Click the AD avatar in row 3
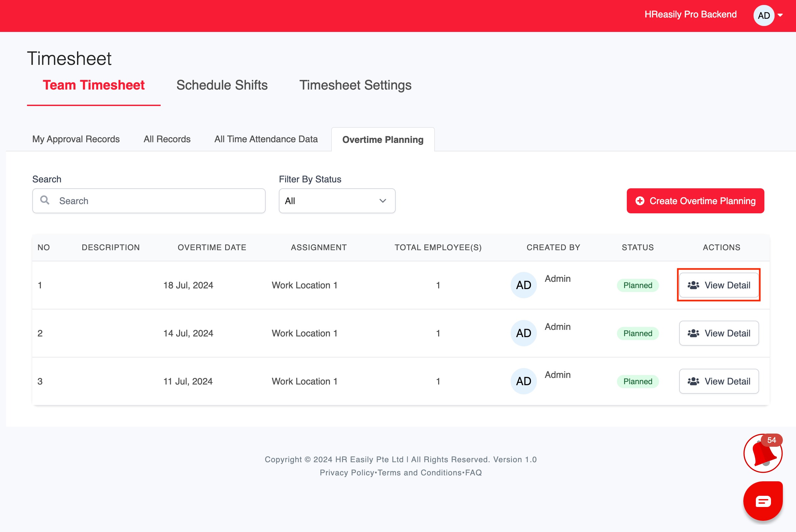The height and width of the screenshot is (532, 796). (523, 381)
